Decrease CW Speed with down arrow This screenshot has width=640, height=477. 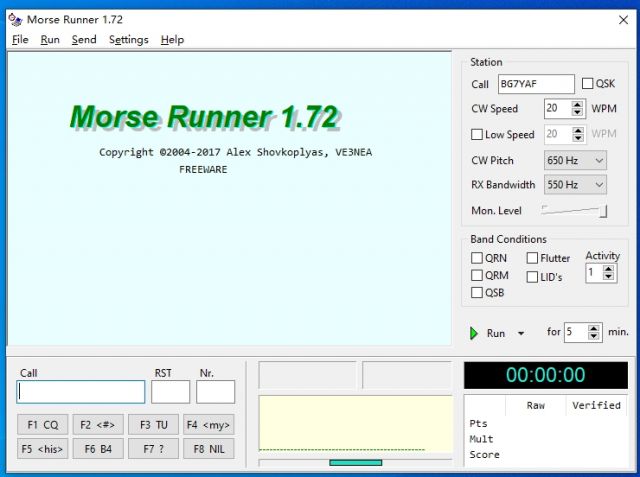click(577, 112)
